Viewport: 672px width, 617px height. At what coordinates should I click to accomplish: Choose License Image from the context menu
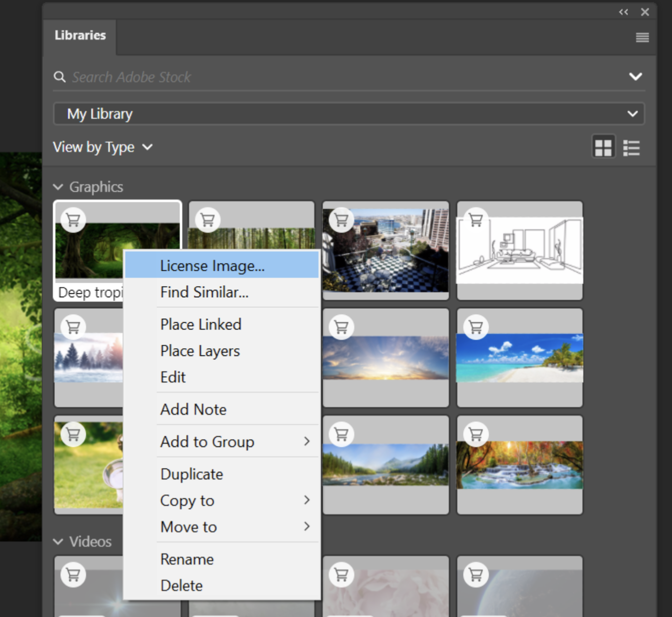(x=212, y=265)
